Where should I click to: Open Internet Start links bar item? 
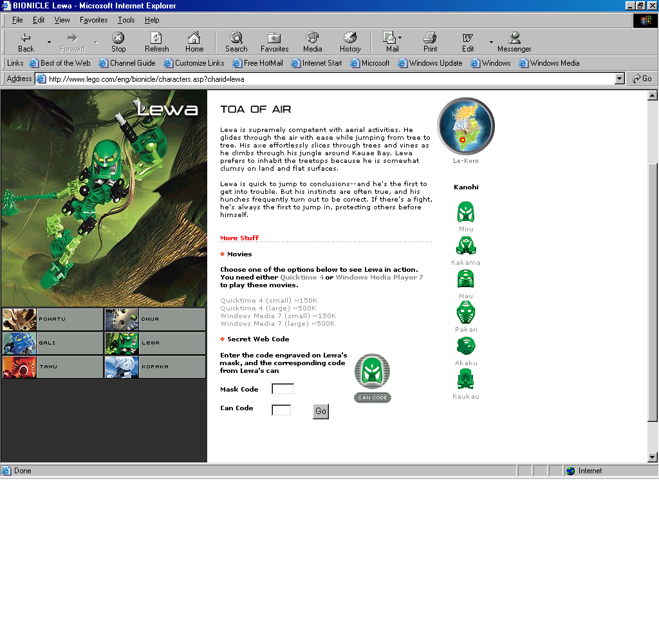tap(317, 63)
